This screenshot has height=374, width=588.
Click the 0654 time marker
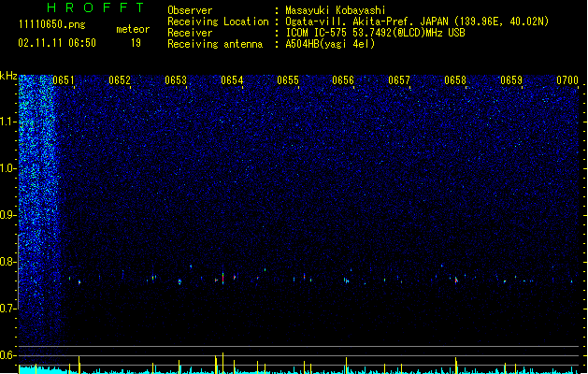coord(232,80)
